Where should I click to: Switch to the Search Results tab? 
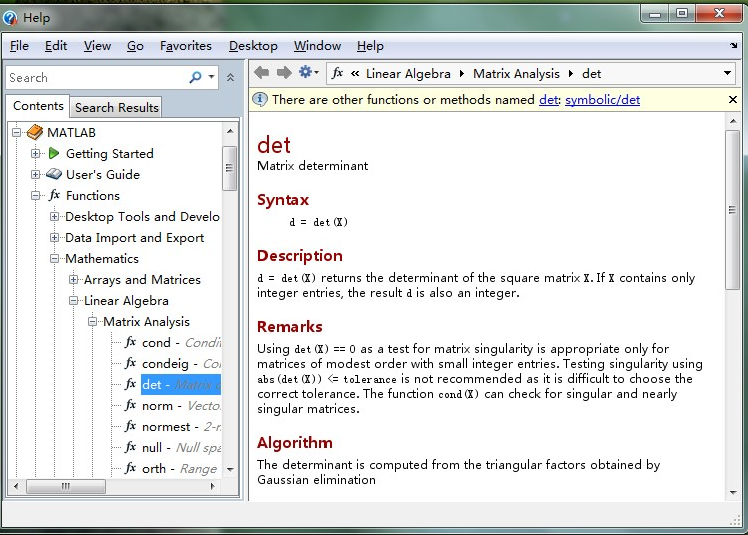click(x=116, y=107)
